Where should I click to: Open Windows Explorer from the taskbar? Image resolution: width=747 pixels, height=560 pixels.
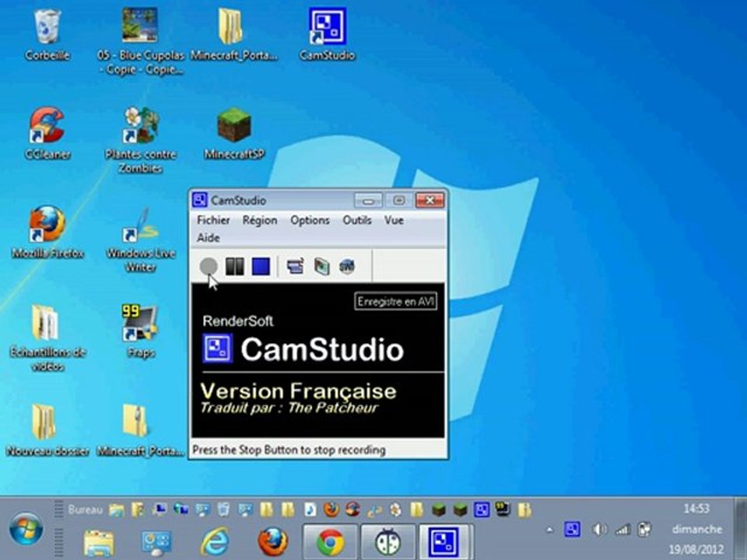[x=99, y=542]
